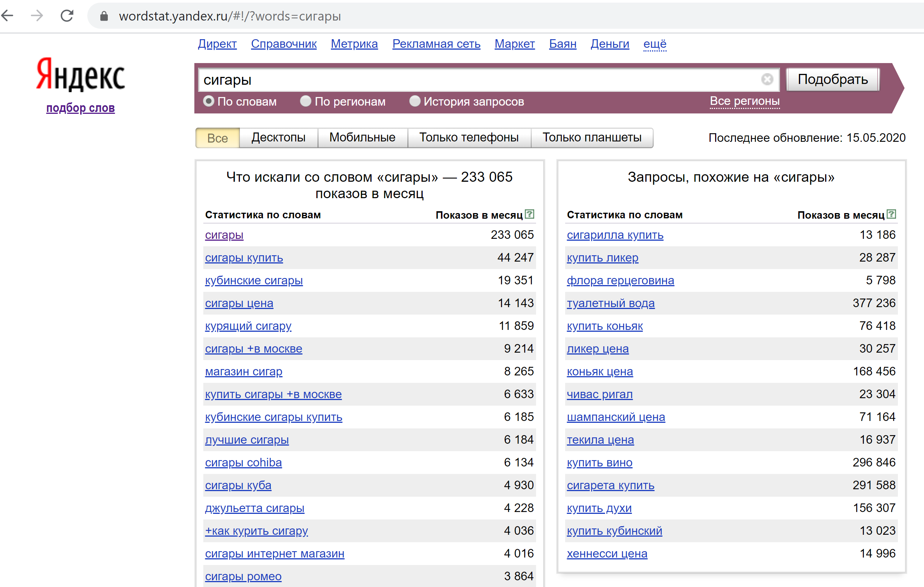924x587 pixels.
Task: Click the browser forward arrow
Action: coord(37,16)
